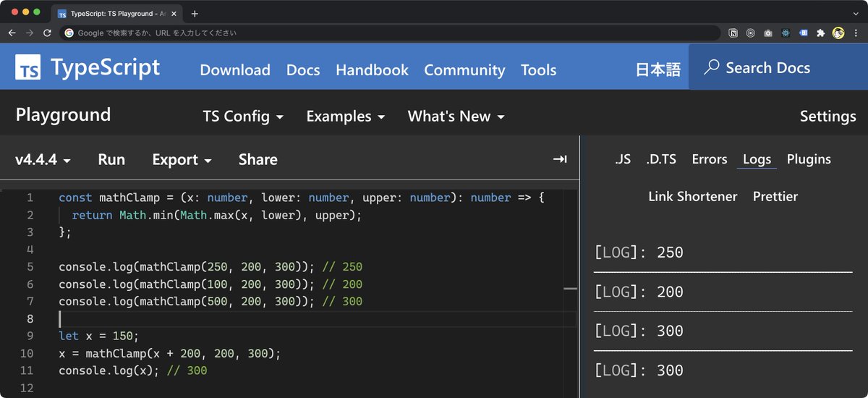Click the '// 250' comment on line 5
This screenshot has height=398, width=868.
point(342,267)
